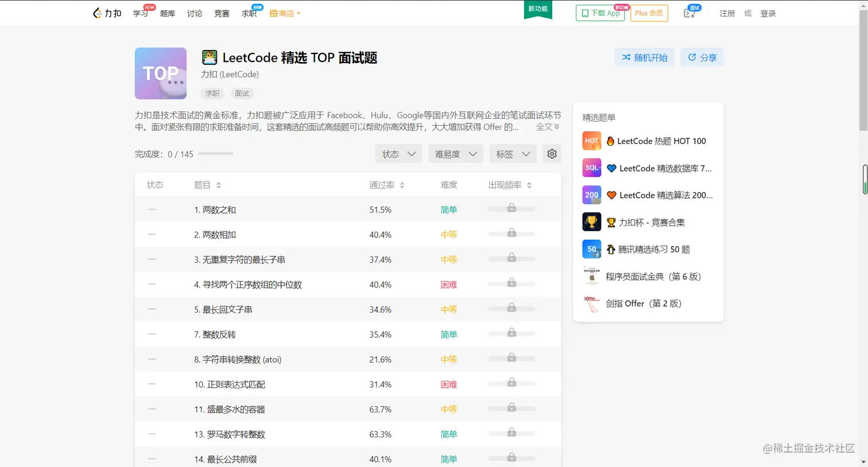
Task: Open the HOT 100 list icon
Action: (592, 141)
